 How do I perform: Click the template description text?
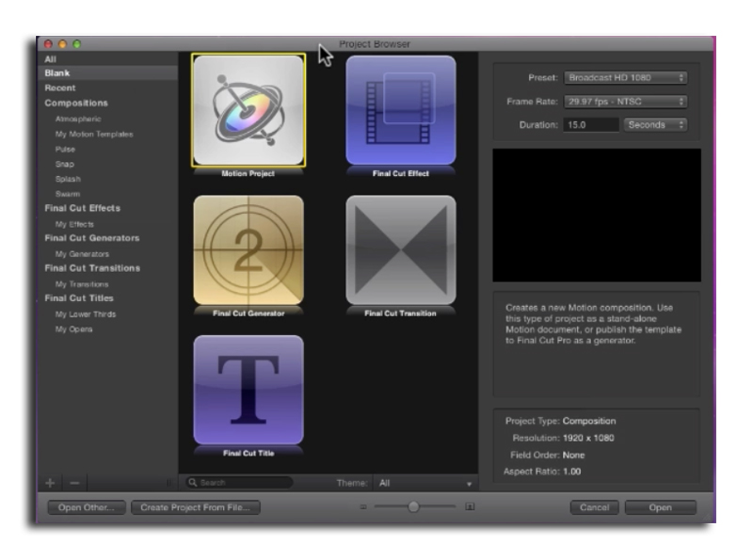(594, 324)
